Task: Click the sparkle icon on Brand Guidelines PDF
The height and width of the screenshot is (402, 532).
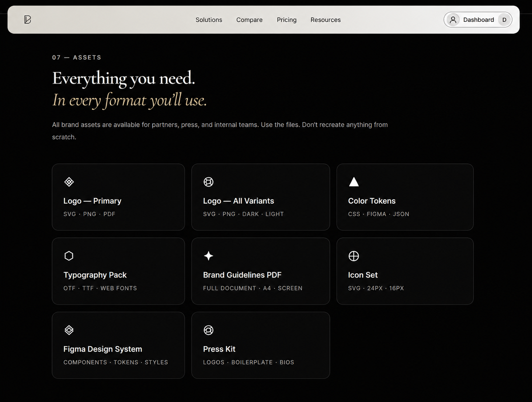Action: tap(209, 256)
